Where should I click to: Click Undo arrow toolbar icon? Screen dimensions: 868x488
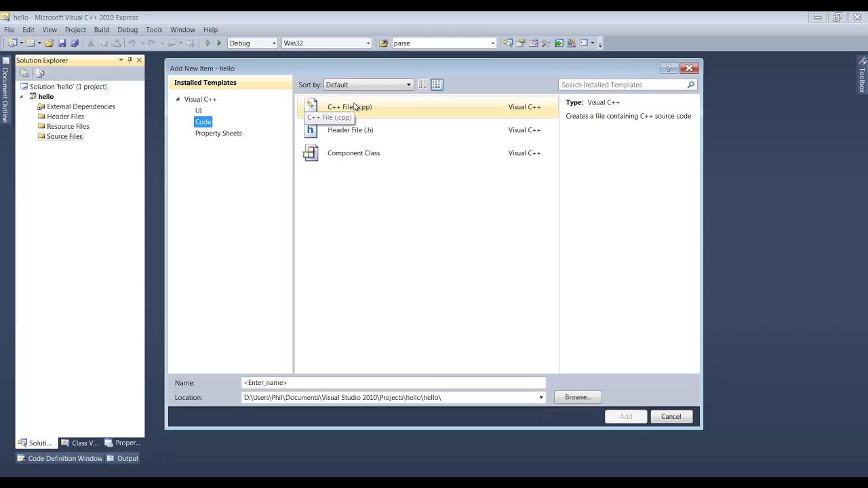132,43
